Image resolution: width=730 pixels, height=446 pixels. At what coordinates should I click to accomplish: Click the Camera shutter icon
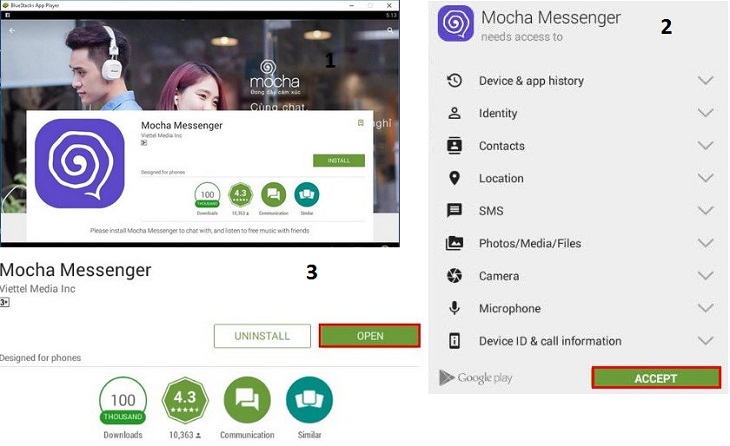(x=454, y=276)
